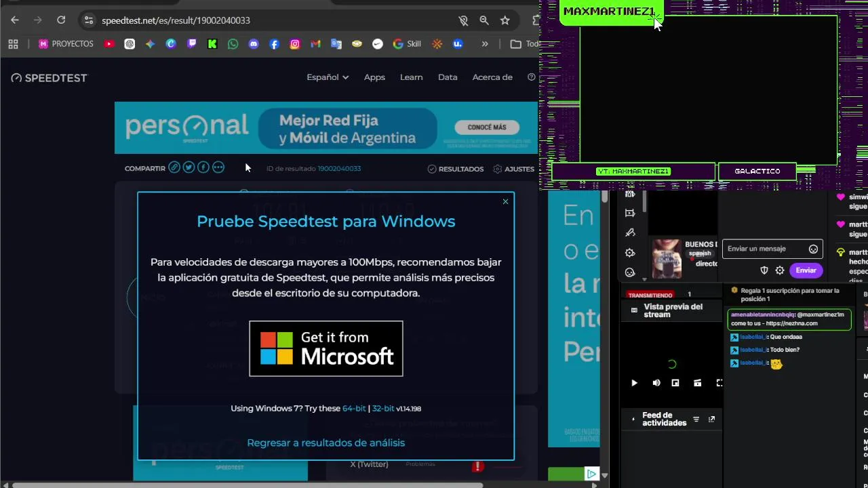Open the Kick bookmark
The height and width of the screenshot is (488, 868).
(212, 44)
